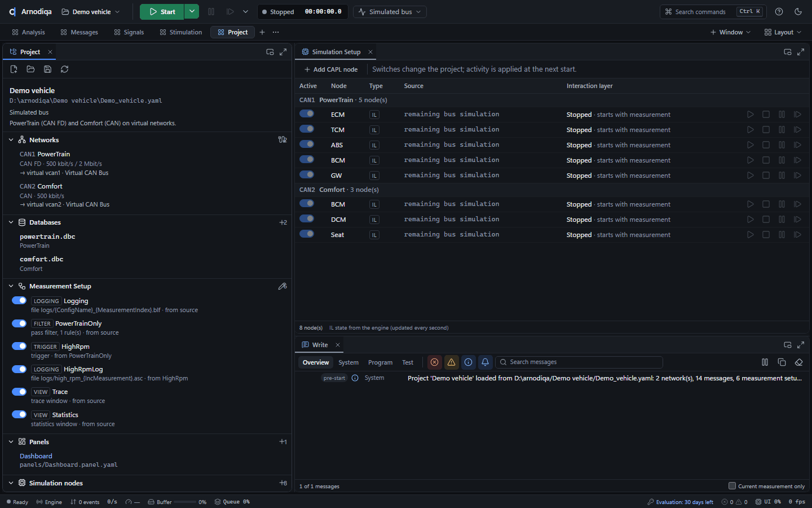The image size is (812, 508).
Task: Open the Simulated bus mode dropdown
Action: pos(390,12)
